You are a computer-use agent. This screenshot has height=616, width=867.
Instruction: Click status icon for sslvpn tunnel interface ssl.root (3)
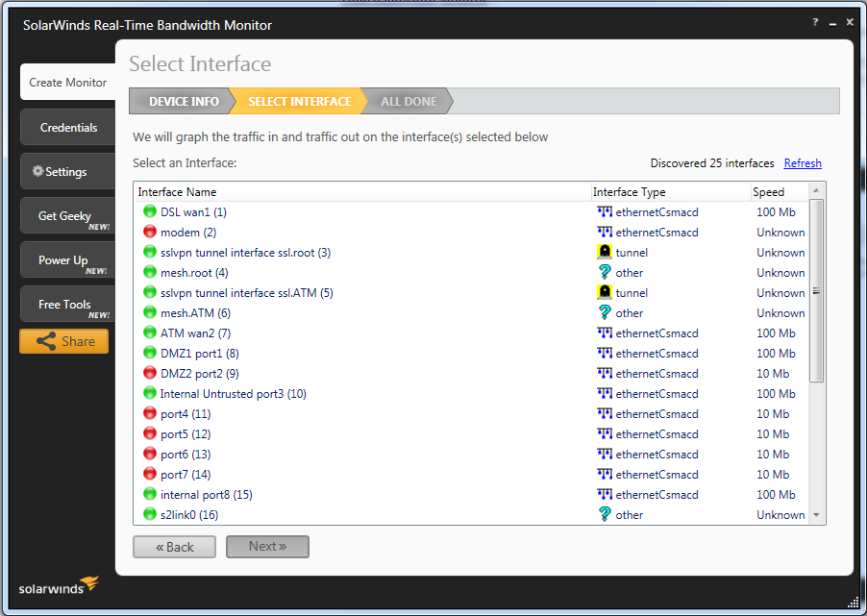point(150,252)
